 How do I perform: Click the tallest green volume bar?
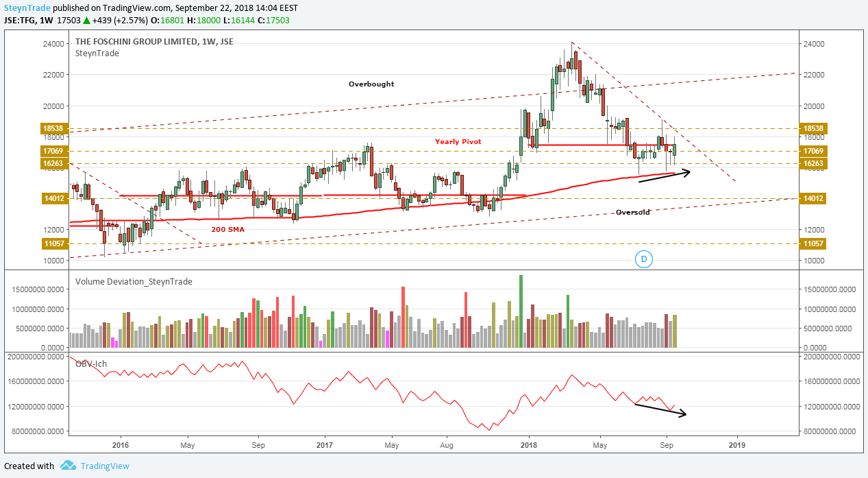521,311
